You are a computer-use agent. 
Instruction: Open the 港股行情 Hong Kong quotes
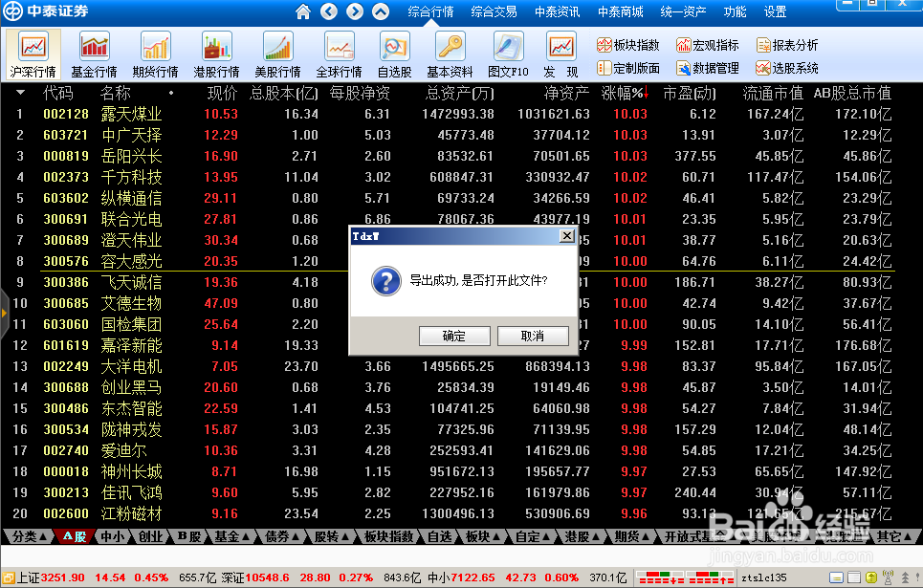(216, 54)
